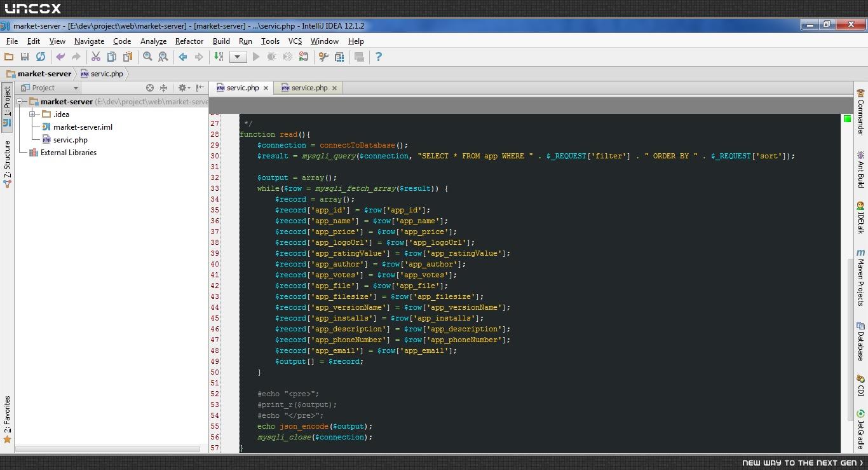This screenshot has width=868, height=470.
Task: Open the Code menu
Action: click(122, 41)
